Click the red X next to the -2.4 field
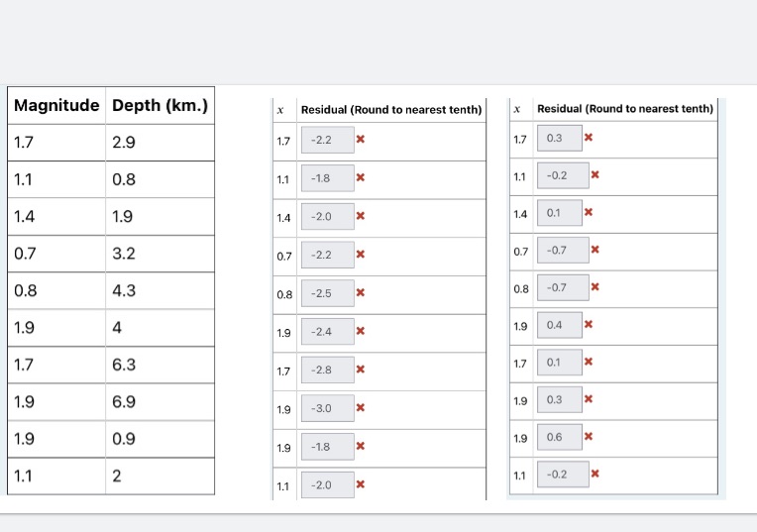 pyautogui.click(x=360, y=331)
